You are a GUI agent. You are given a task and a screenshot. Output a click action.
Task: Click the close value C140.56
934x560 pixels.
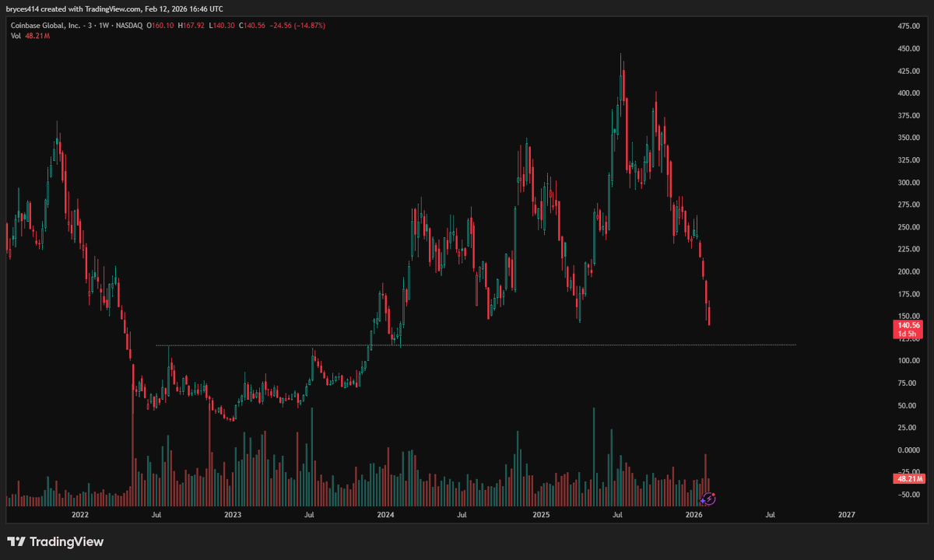(x=252, y=26)
